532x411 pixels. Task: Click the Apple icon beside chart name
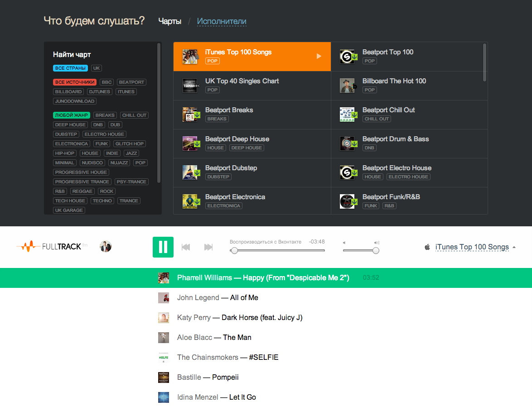pyautogui.click(x=427, y=247)
